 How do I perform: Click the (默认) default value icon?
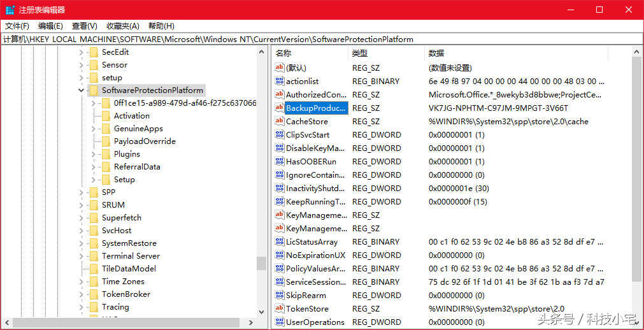click(280, 68)
